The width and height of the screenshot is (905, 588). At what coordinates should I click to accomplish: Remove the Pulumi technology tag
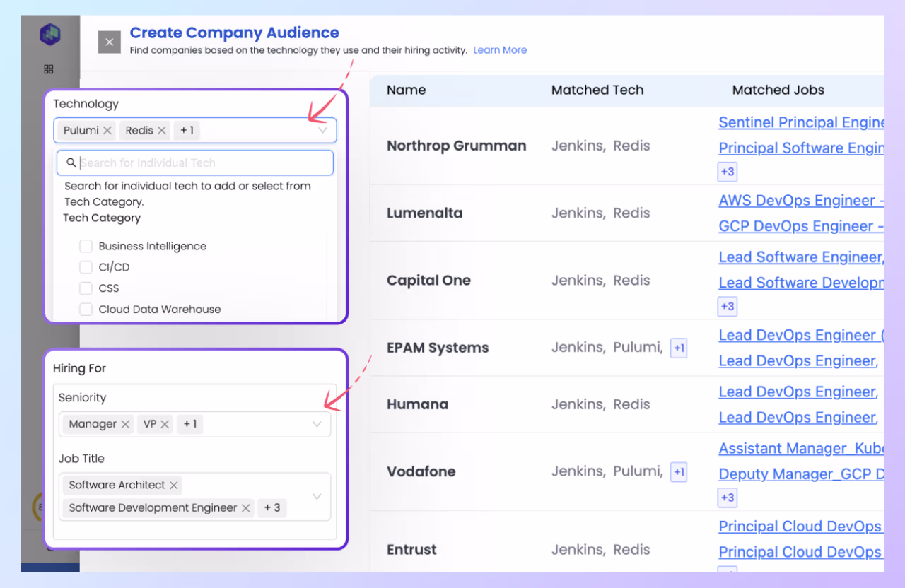pyautogui.click(x=107, y=130)
